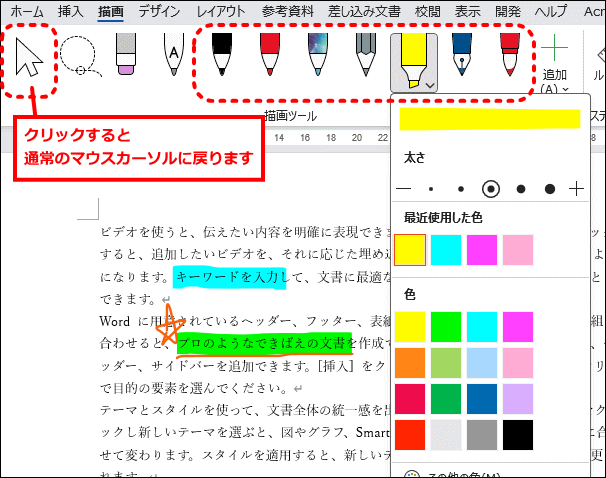Click the cyan highlighted キーワードを入力 text

point(230,277)
